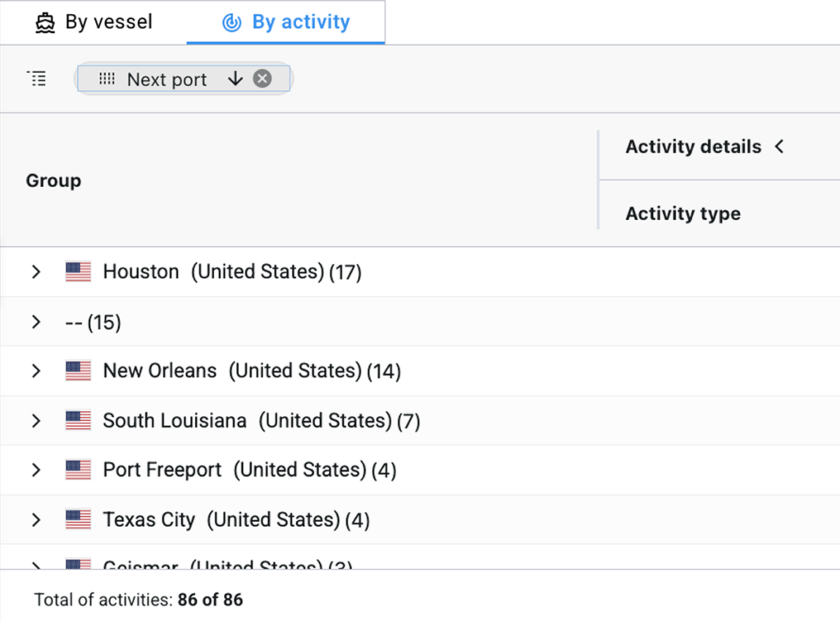
Task: Select the By activity tab
Action: (285, 22)
